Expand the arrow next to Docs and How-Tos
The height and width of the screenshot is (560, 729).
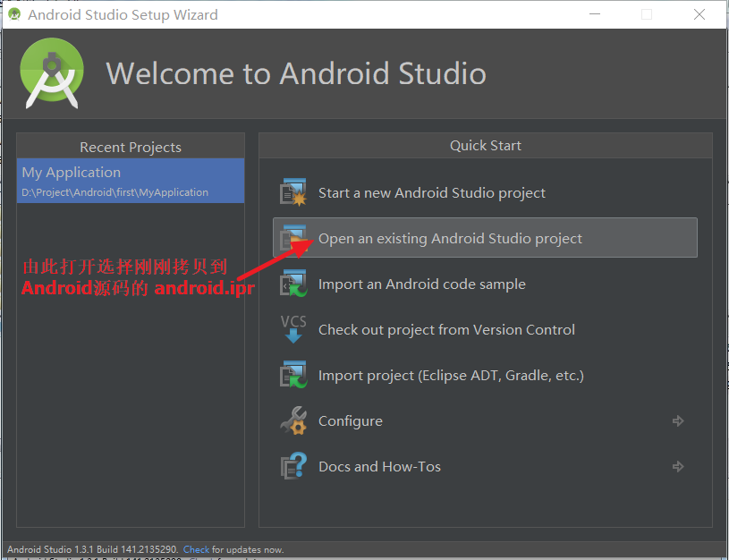click(678, 466)
